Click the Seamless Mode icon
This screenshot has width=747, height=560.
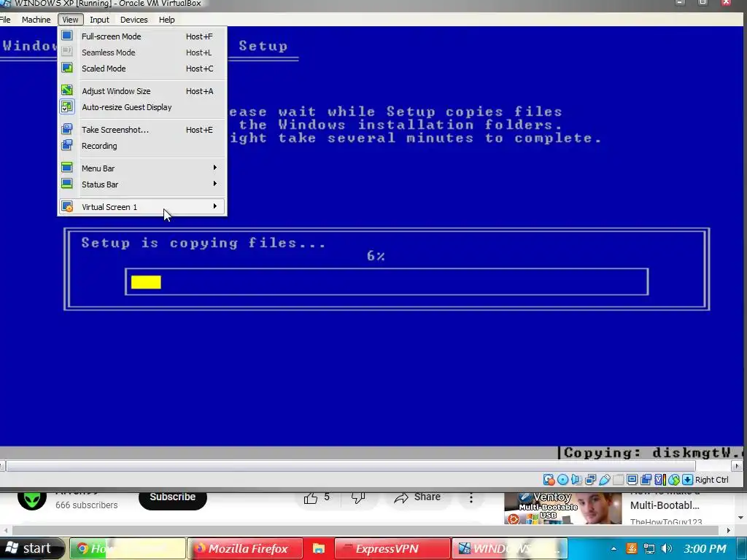click(67, 52)
